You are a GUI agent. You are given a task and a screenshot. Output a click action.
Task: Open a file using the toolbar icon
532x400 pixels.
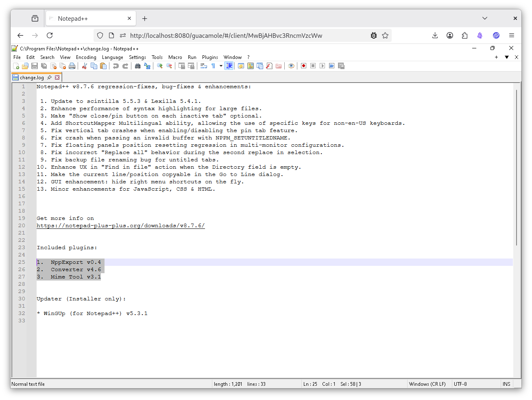click(x=25, y=65)
